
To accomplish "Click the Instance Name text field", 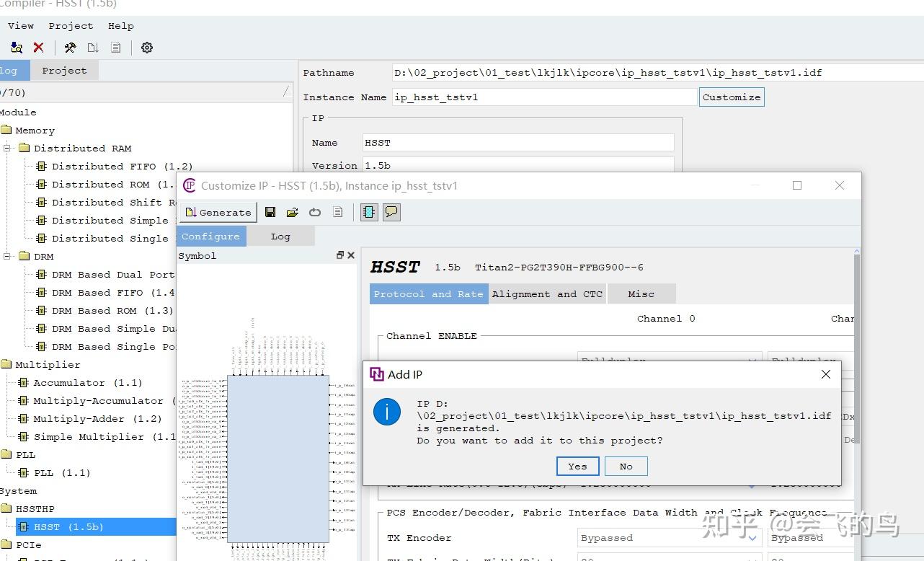I will (544, 97).
